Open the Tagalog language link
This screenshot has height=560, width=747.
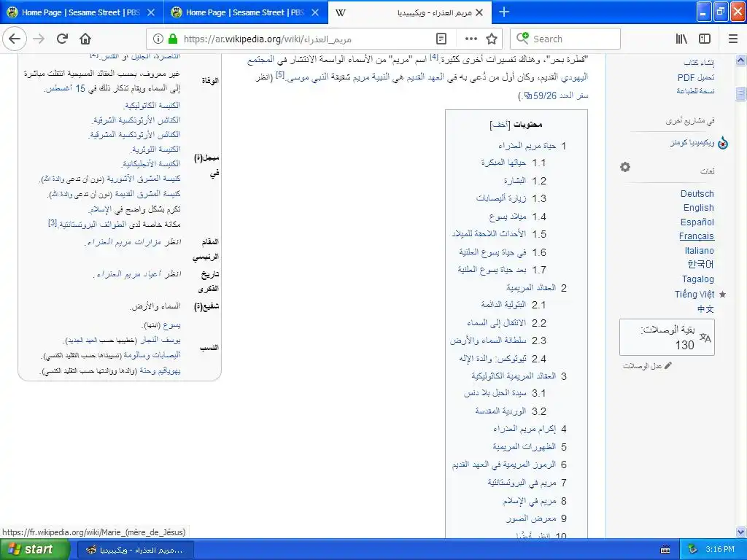tap(698, 279)
